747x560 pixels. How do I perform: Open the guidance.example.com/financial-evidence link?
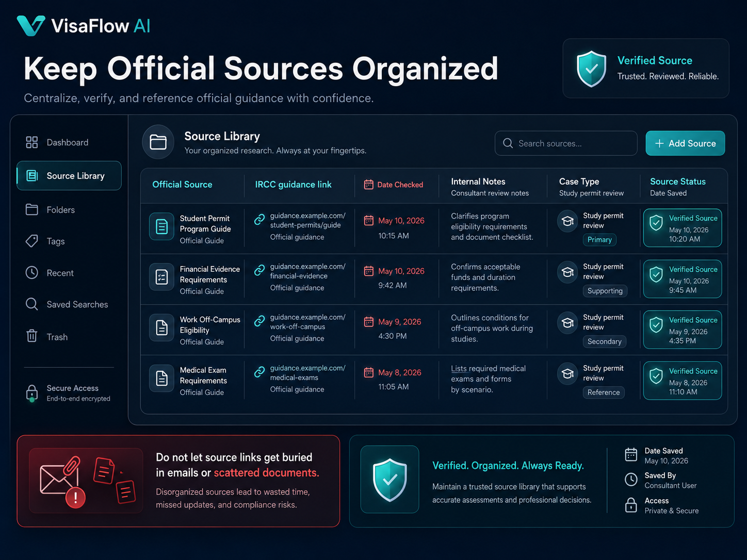coord(308,271)
